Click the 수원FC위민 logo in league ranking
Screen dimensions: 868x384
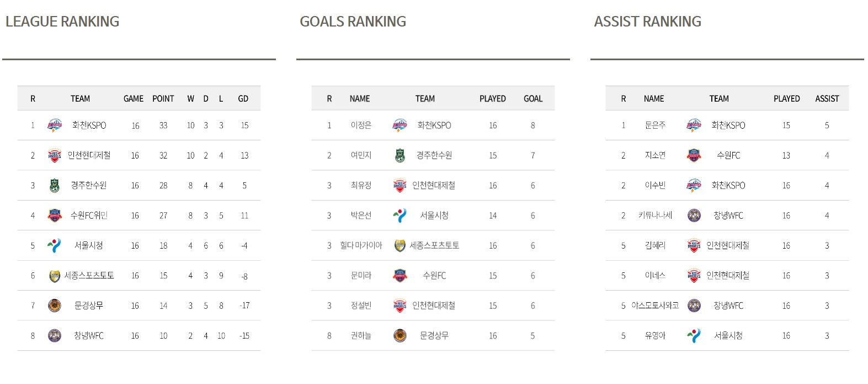pyautogui.click(x=55, y=215)
